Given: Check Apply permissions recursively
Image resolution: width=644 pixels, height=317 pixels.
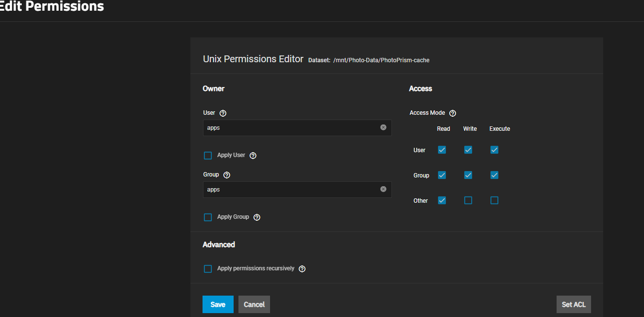Looking at the screenshot, I should coord(208,269).
